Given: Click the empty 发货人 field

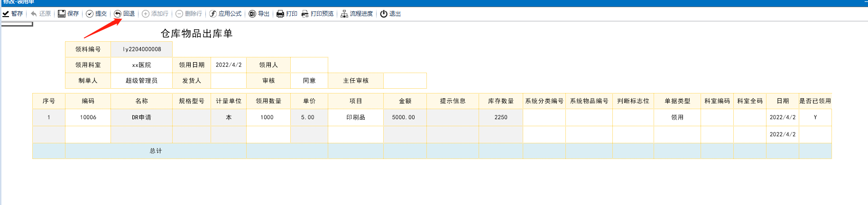Looking at the screenshot, I should pos(228,81).
